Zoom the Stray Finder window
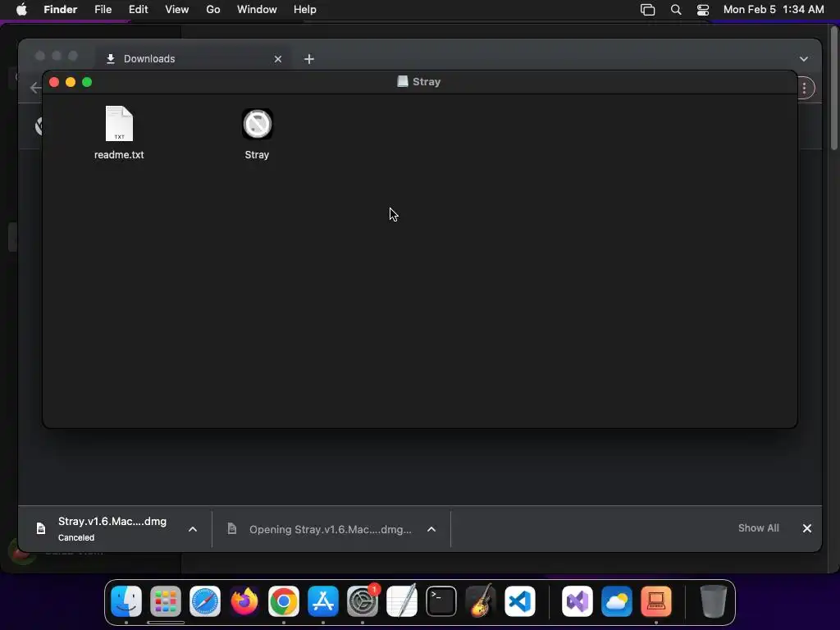The width and height of the screenshot is (840, 630). pos(87,82)
